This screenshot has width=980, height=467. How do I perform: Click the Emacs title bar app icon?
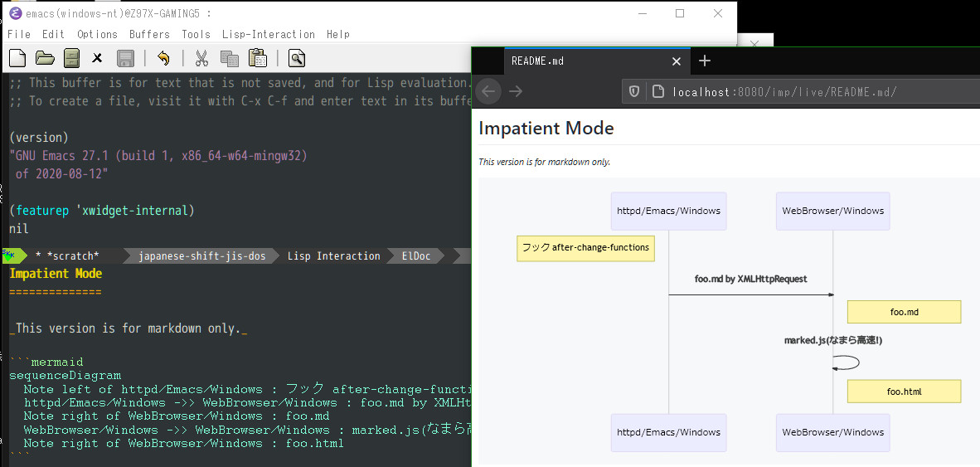click(x=15, y=13)
